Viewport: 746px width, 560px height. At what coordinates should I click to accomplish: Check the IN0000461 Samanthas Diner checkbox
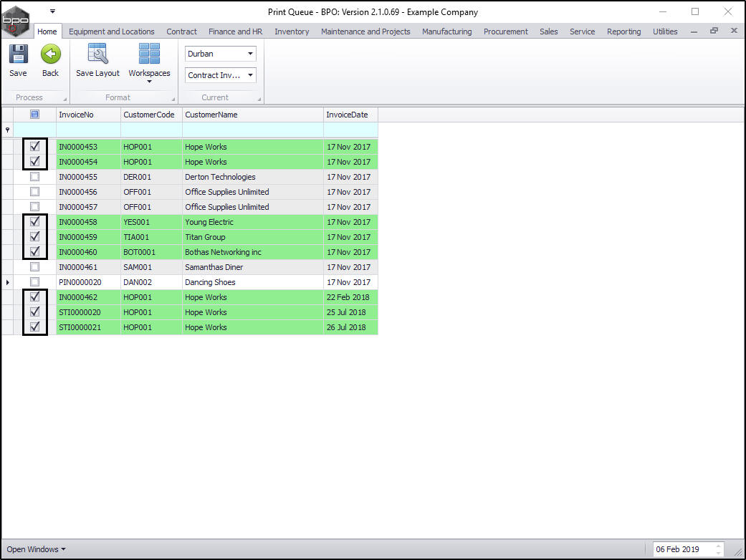point(34,266)
